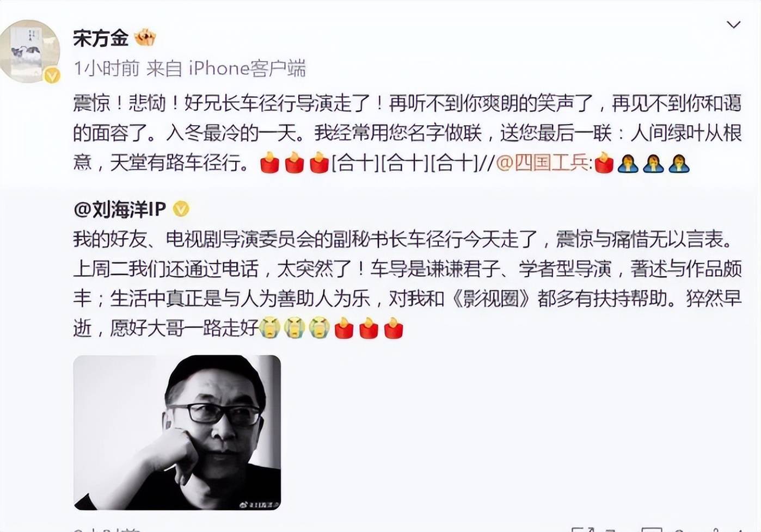Click the watermark on the portrait photo
Image resolution: width=761 pixels, height=532 pixels.
point(259,505)
